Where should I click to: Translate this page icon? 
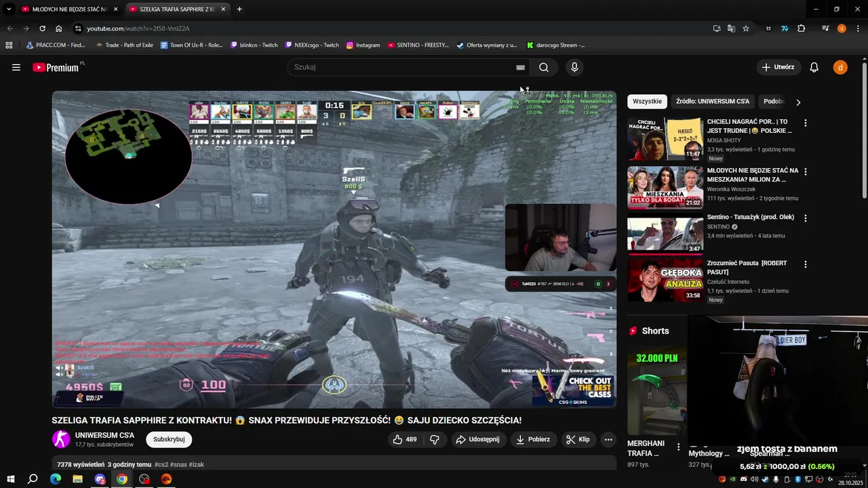[x=731, y=28]
